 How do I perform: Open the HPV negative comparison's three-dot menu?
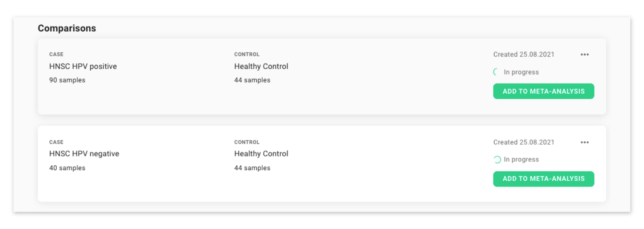(x=584, y=142)
